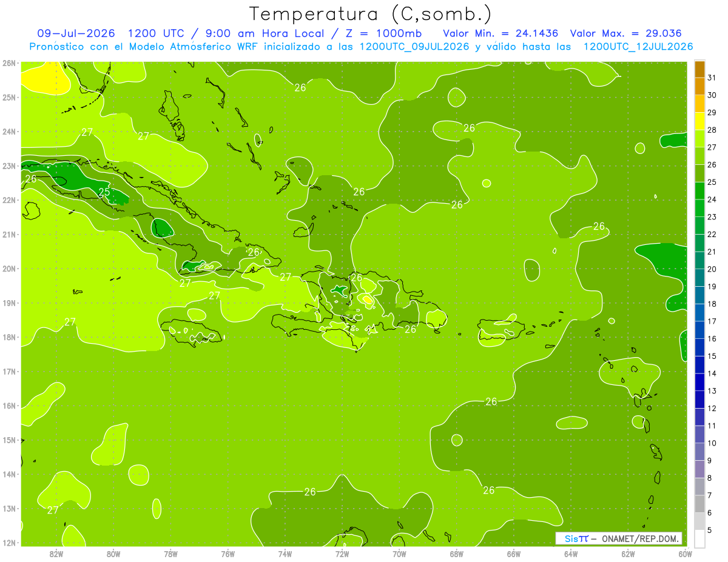Click the '12' label on color scale

(712, 408)
